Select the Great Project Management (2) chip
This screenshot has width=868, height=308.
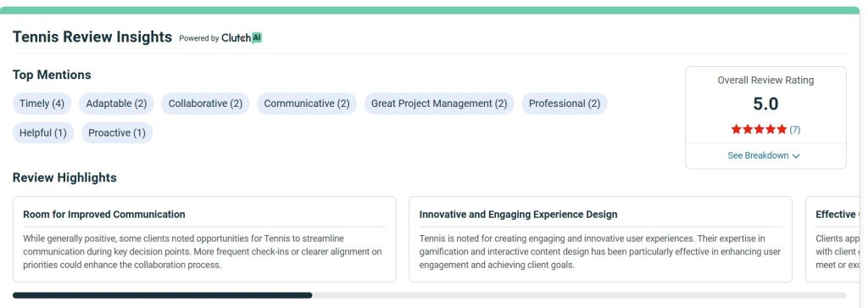click(x=439, y=104)
